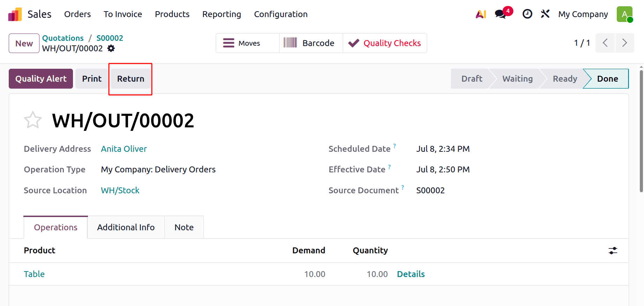Click the Print button
Viewport: 644px width, 306px height.
tap(92, 79)
